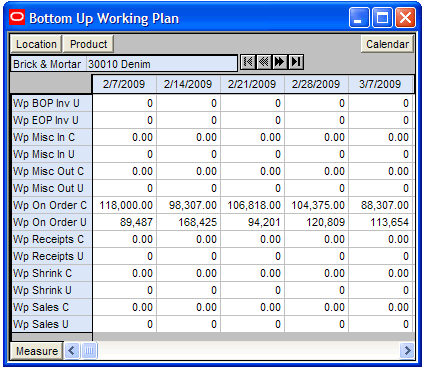Click the Measure button

[37, 351]
